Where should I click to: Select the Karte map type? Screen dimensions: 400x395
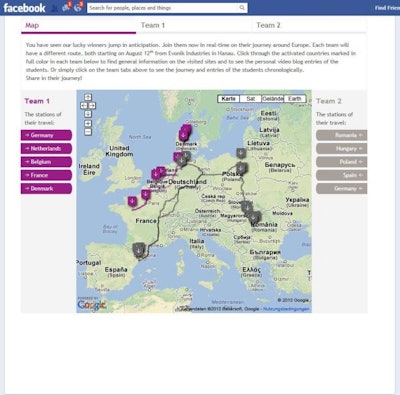tap(229, 99)
